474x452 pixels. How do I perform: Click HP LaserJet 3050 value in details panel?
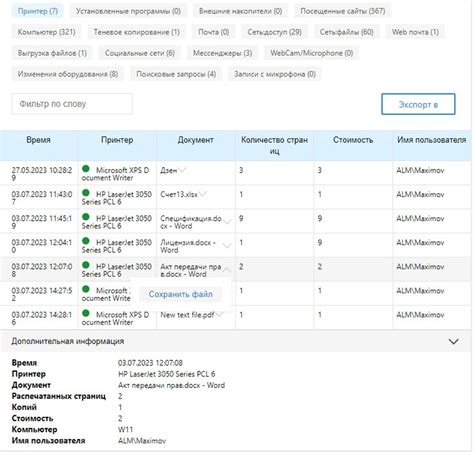(x=167, y=374)
